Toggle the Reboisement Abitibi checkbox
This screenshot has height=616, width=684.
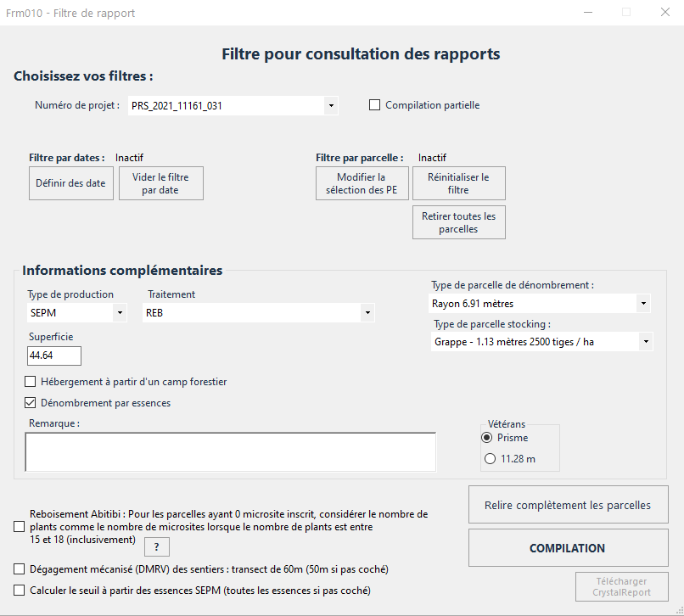pos(20,527)
